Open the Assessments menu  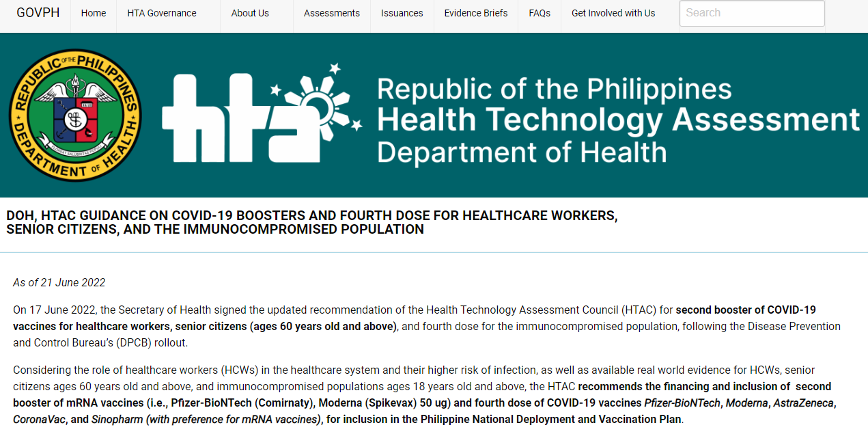[332, 13]
